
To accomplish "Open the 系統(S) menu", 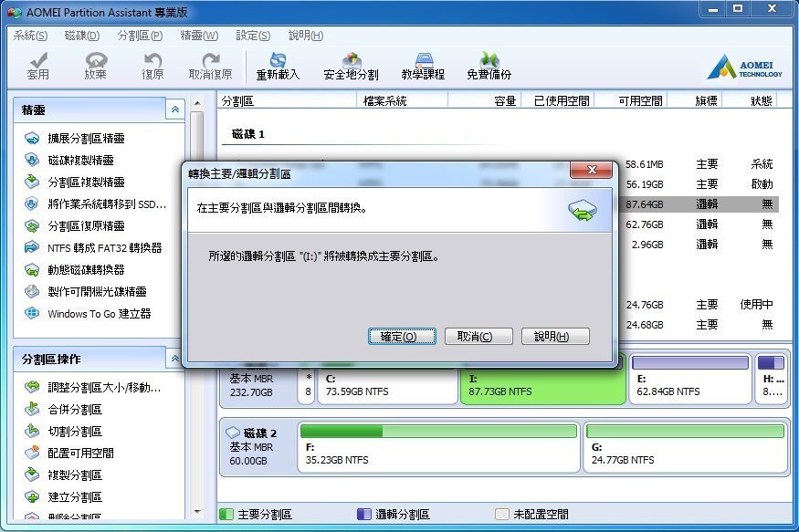I will tap(30, 35).
